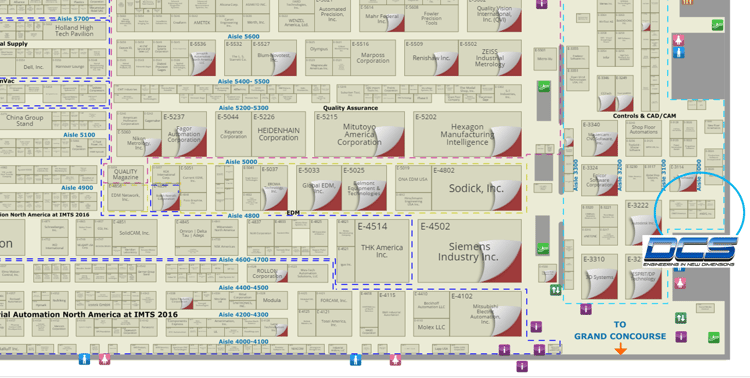Click Hexagon Manufacturing Intelligence booth E-5202
Viewport: 750px width, 378px height.
[467, 134]
